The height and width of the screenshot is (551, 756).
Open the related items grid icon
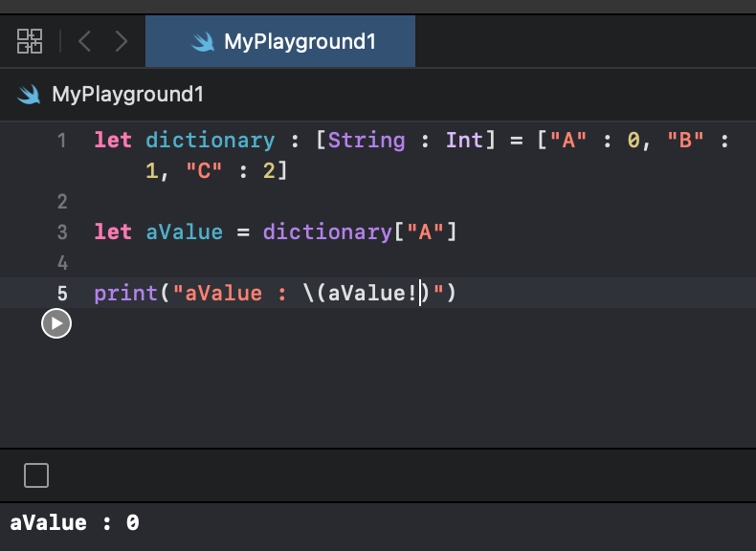[30, 41]
